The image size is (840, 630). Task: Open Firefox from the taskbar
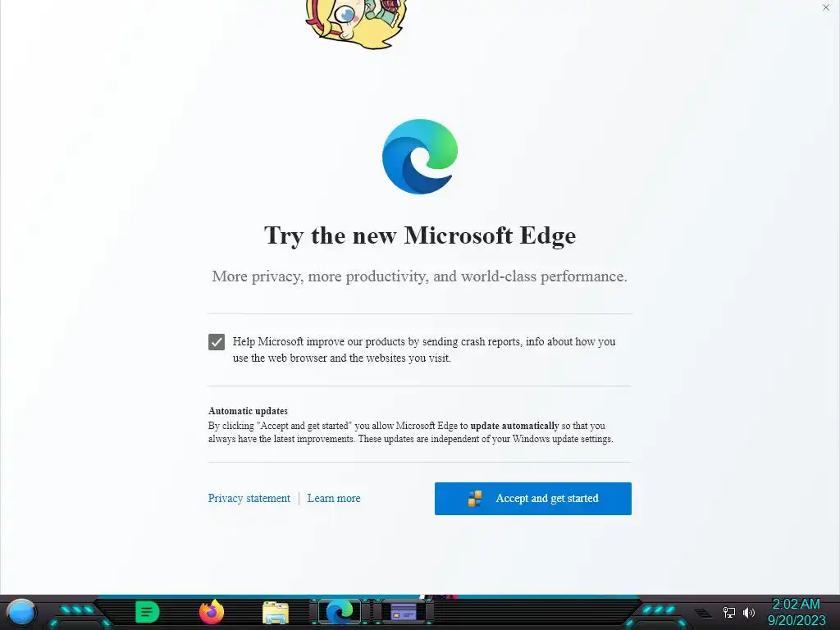click(x=212, y=612)
